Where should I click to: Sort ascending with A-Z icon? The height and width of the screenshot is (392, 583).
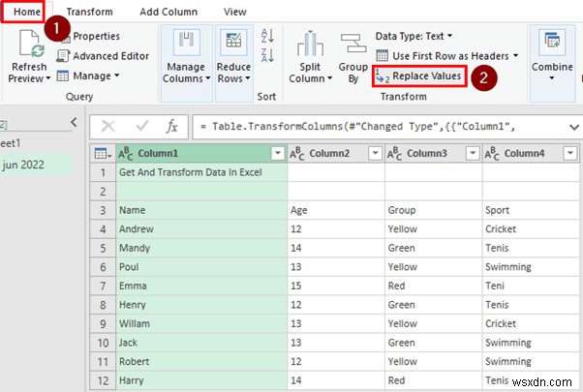point(267,36)
